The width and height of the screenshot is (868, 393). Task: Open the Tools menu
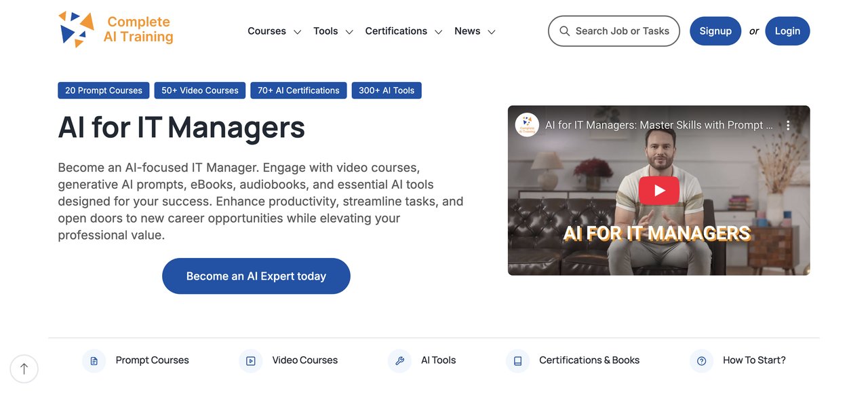pos(325,31)
